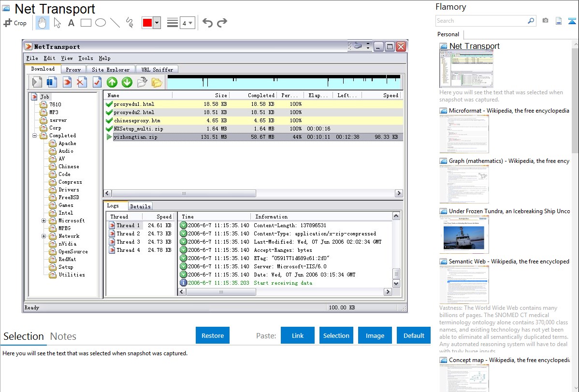The width and height of the screenshot is (579, 392).
Task: Pick the straight line tool
Action: coord(115,23)
